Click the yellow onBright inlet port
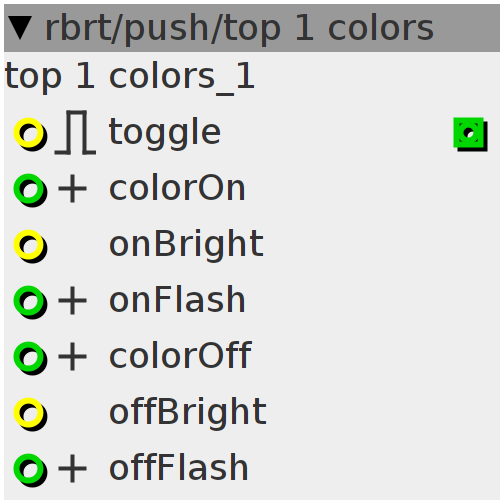 29,245
